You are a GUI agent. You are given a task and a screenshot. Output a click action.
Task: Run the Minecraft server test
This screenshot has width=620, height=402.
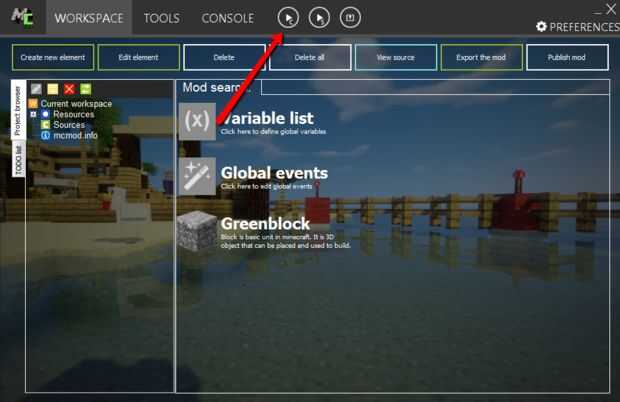tap(319, 18)
